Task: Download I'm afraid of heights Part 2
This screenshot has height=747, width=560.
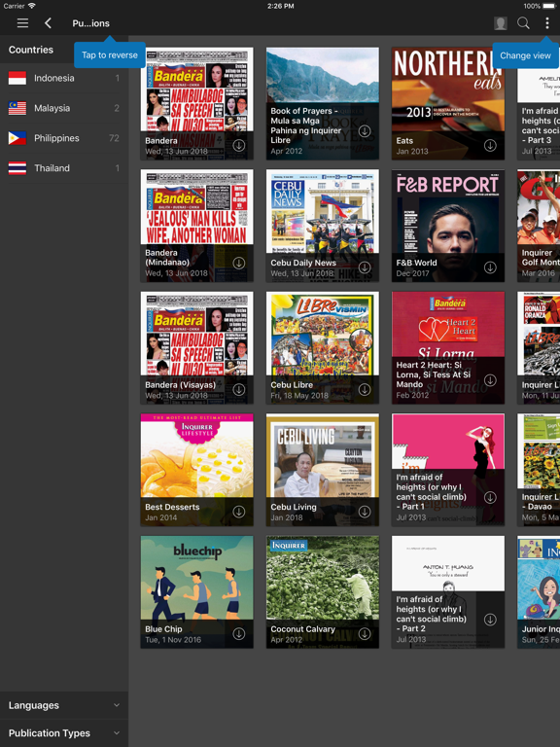Action: 490,620
